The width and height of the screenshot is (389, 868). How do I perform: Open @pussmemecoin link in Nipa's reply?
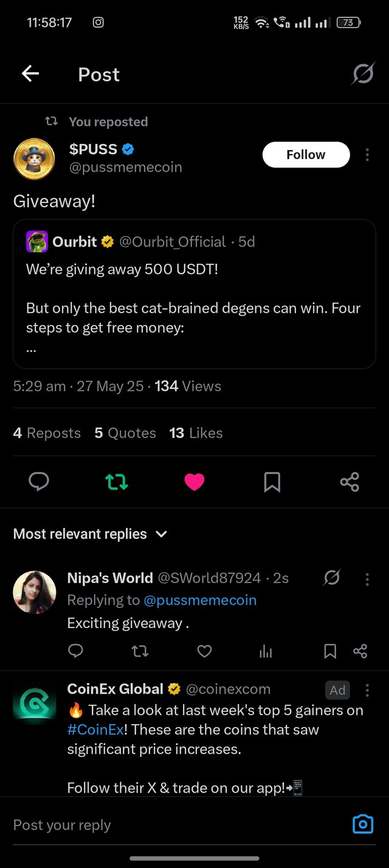(x=200, y=600)
